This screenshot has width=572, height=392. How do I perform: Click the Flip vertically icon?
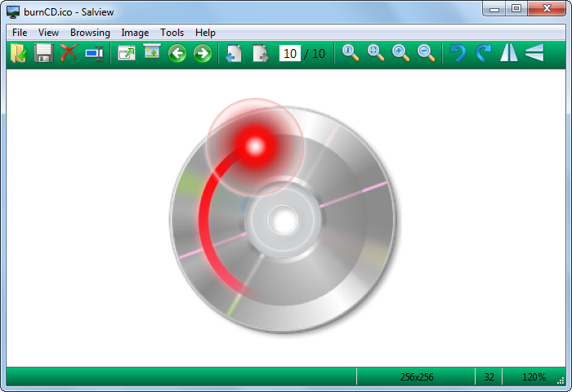coord(534,53)
